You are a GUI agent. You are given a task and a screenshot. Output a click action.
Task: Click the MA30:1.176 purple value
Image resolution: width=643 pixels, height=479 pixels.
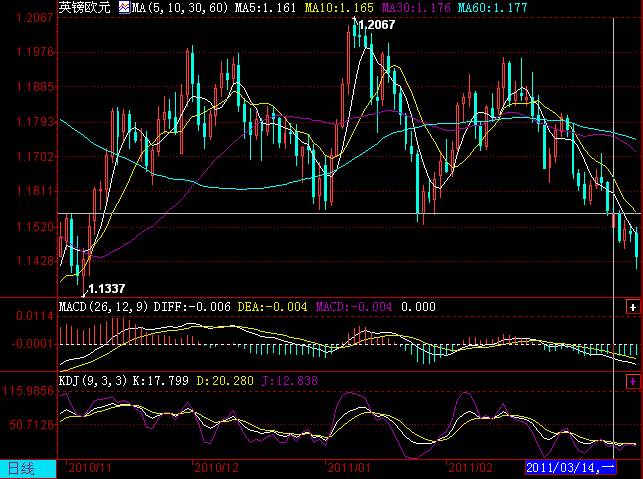[x=416, y=8]
